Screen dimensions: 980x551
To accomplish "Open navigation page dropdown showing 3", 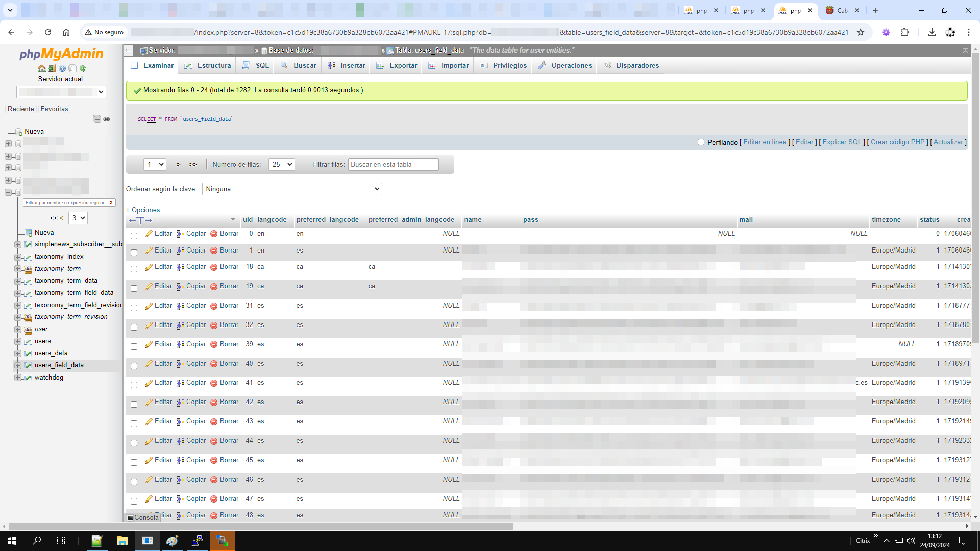I will click(78, 218).
